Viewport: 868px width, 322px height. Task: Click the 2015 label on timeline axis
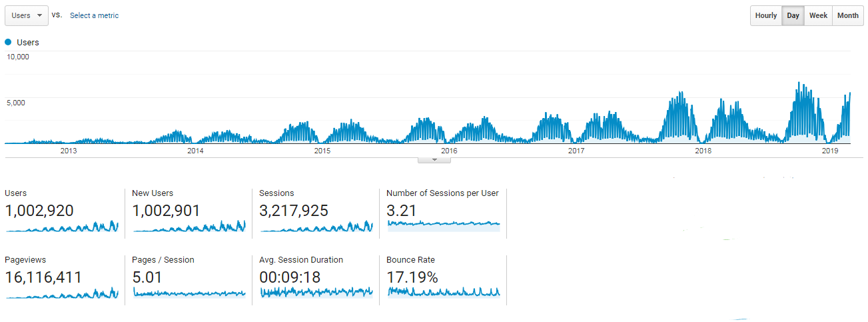(322, 151)
